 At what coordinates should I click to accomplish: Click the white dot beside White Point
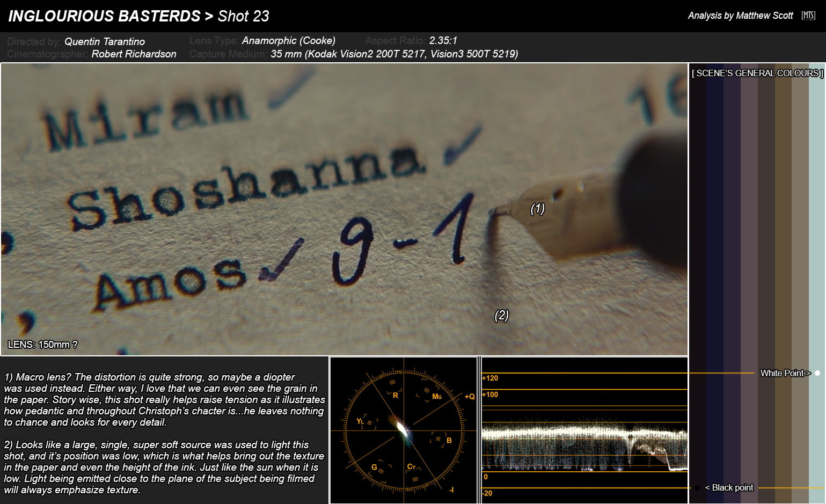tap(817, 373)
